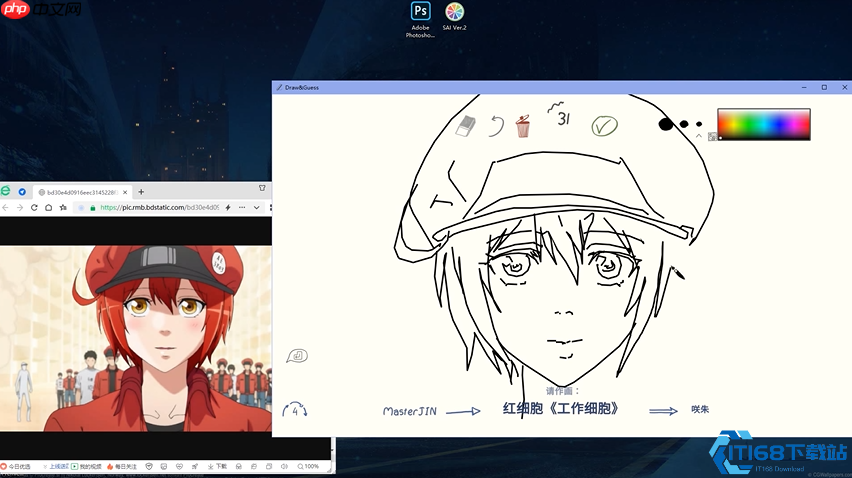Click the browser refresh button

tap(35, 208)
